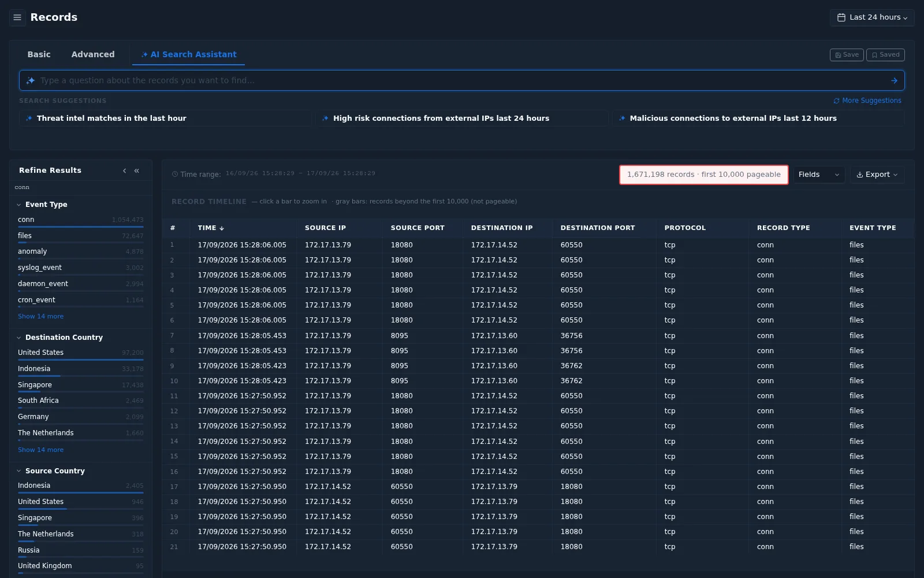
Task: Show 14 more destination countries
Action: [40, 450]
